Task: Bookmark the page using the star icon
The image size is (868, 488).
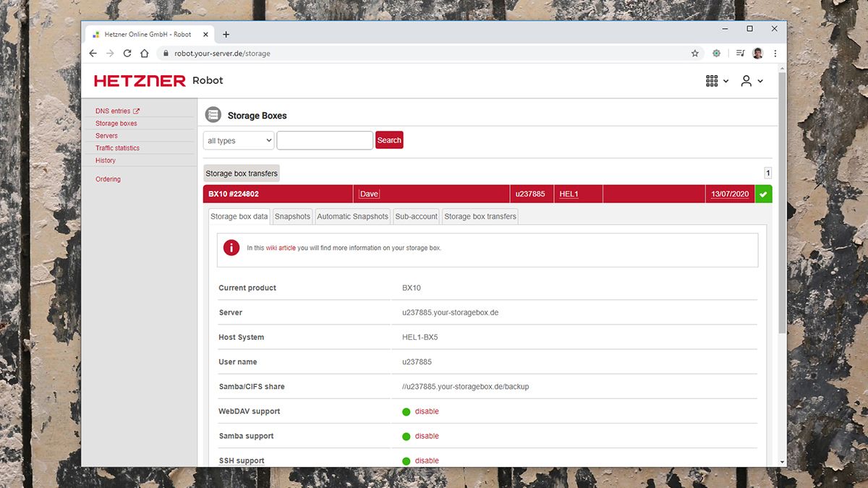Action: coord(694,53)
